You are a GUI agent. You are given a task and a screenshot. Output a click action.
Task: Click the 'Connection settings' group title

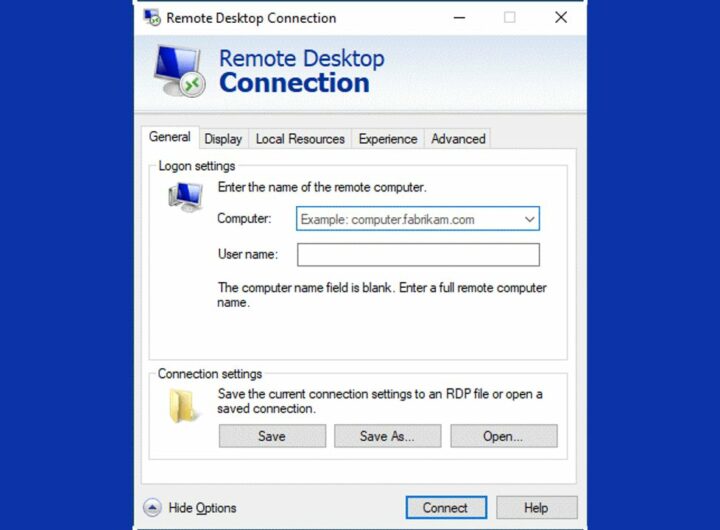pos(210,374)
